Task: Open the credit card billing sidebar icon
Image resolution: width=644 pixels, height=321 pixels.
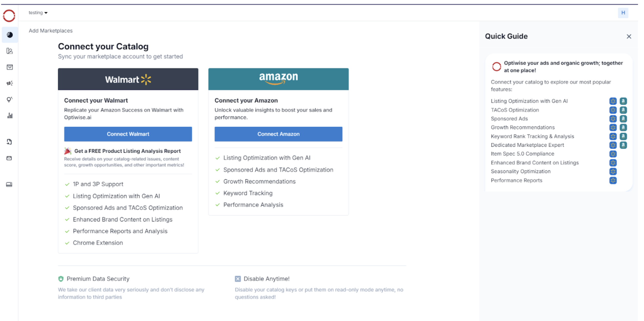Action: (9, 184)
